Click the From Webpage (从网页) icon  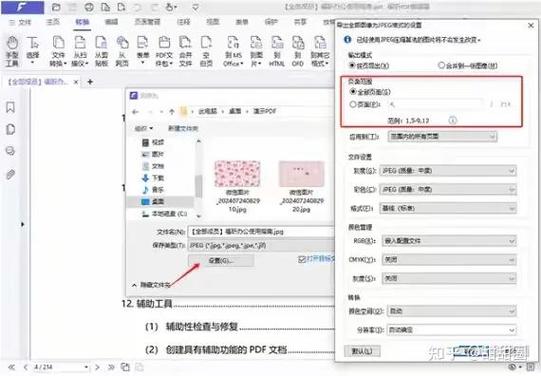(122, 51)
